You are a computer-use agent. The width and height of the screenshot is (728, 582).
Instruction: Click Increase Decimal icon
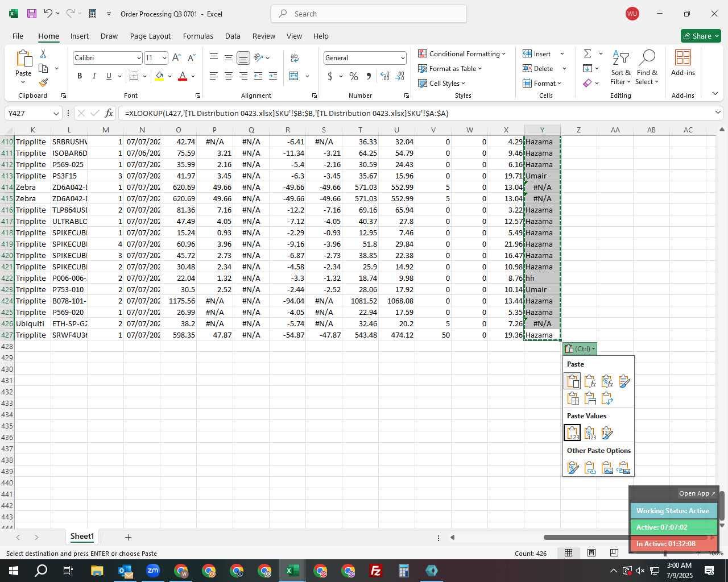(x=385, y=76)
